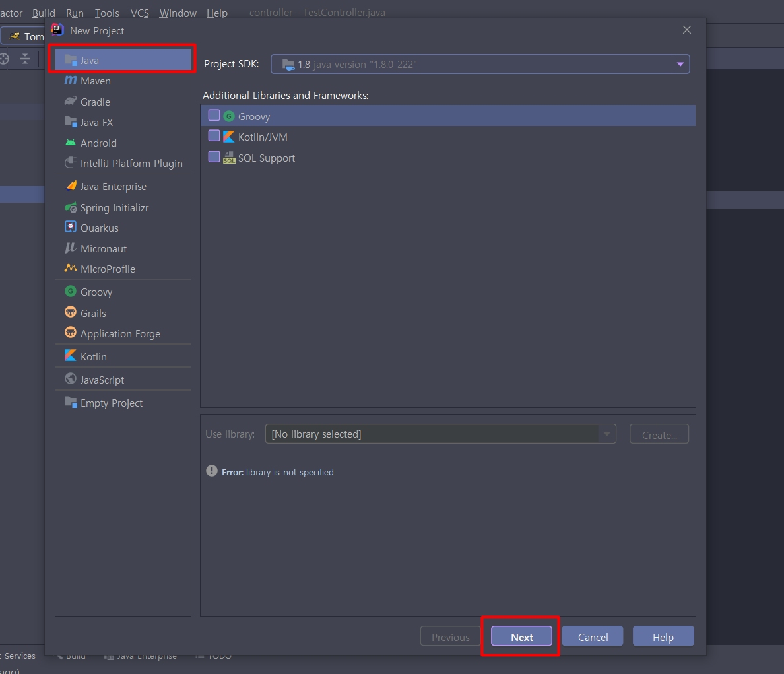Open the Project SDK dropdown

pos(480,64)
